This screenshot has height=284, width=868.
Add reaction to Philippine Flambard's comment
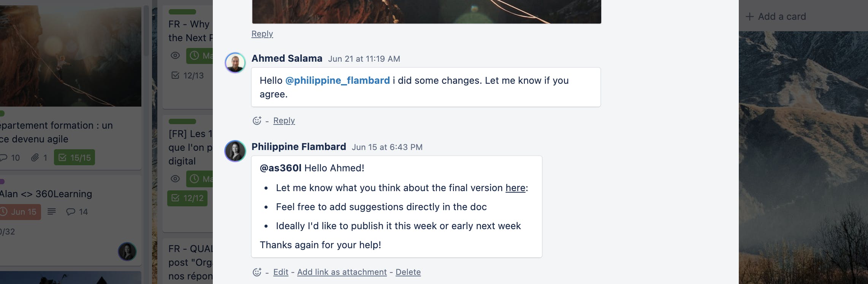[x=257, y=272]
